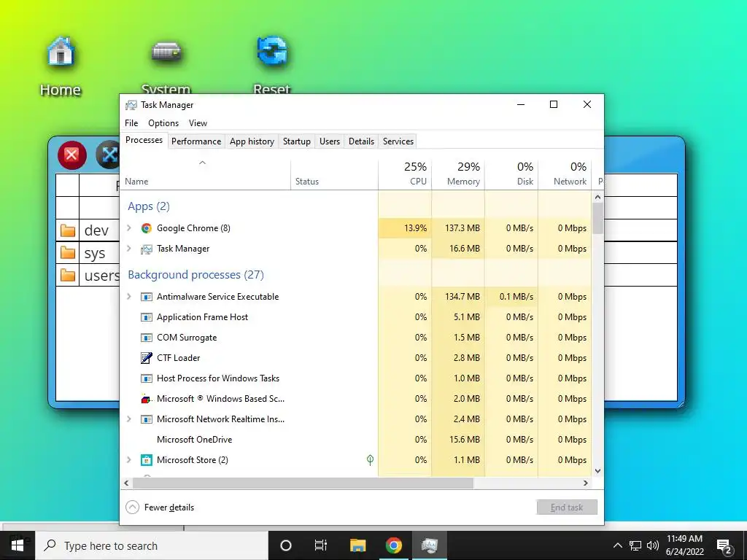Click the COM Surrogate icon
Viewport: 747px width, 560px height.
(146, 338)
